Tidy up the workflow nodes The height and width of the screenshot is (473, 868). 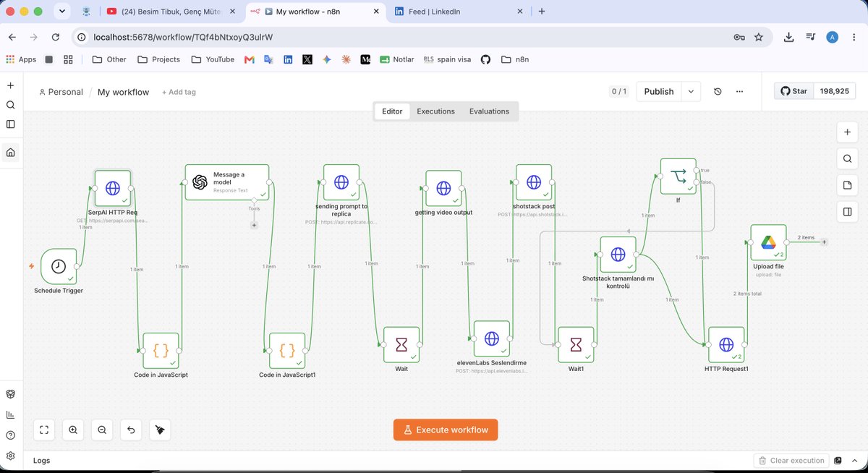click(x=160, y=430)
